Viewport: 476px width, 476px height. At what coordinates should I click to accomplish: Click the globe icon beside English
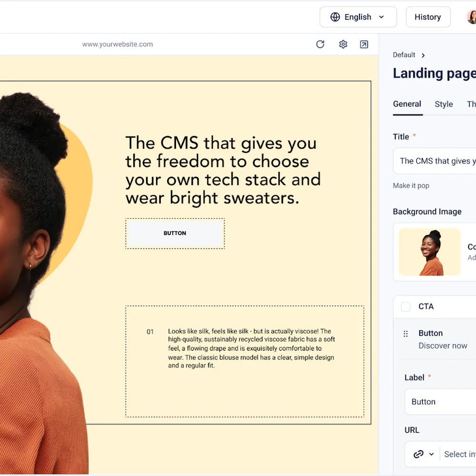335,17
